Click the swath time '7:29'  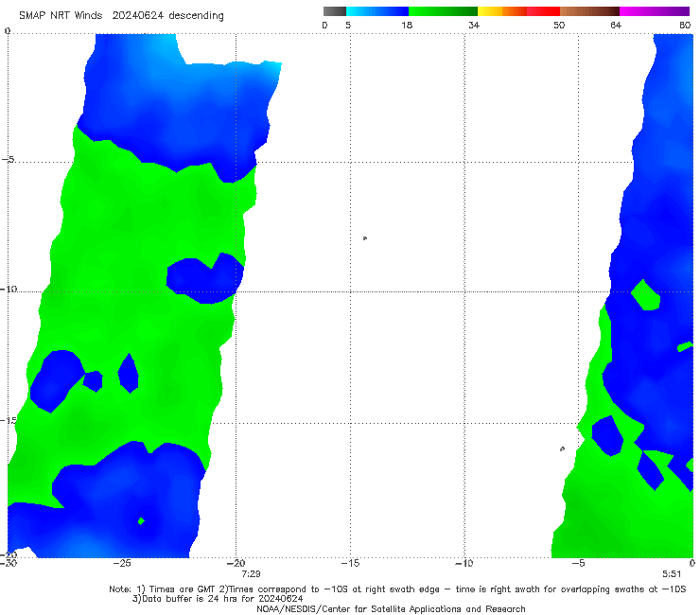pos(251,574)
